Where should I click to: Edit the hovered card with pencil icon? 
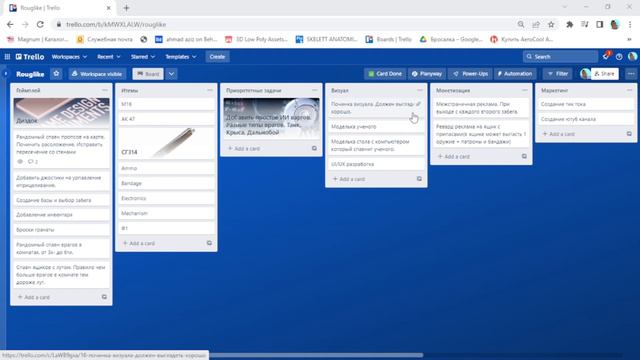point(418,104)
